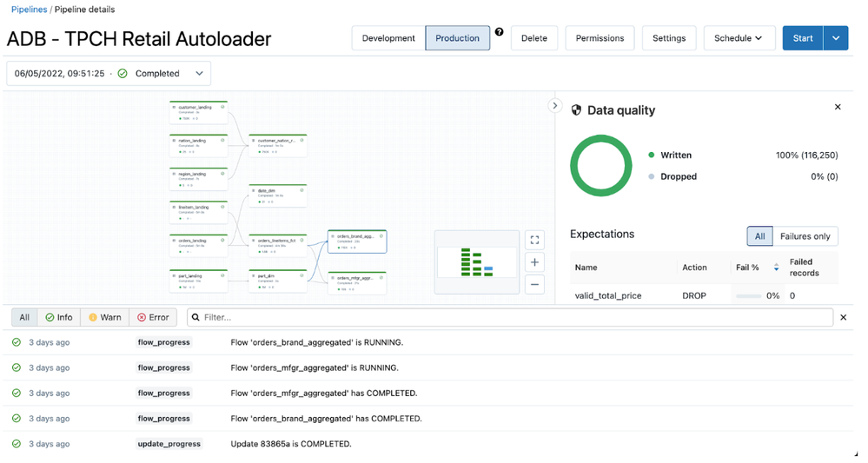This screenshot has width=868, height=463.
Task: Click the pipeline minimap overview
Action: 477,262
